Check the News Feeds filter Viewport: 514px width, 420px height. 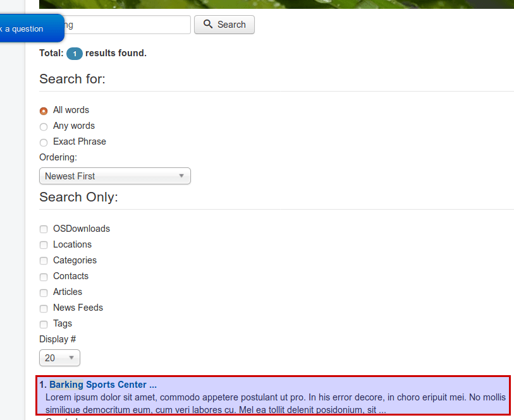coord(44,308)
